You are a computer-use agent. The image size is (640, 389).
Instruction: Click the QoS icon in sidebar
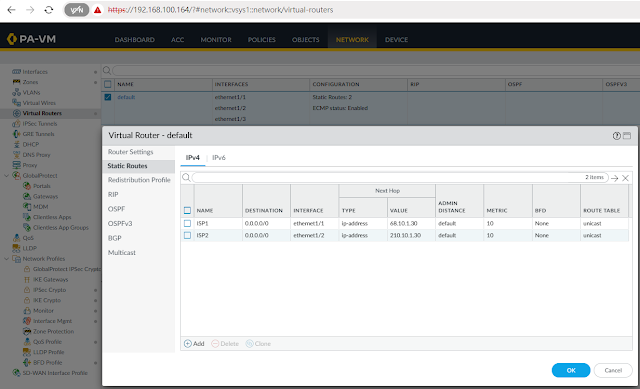pos(16,238)
